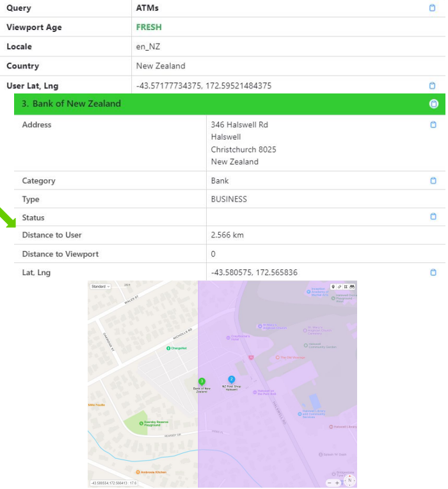Click The Old Vicarage POI
Screen dimensions: 448x489
tap(291, 357)
